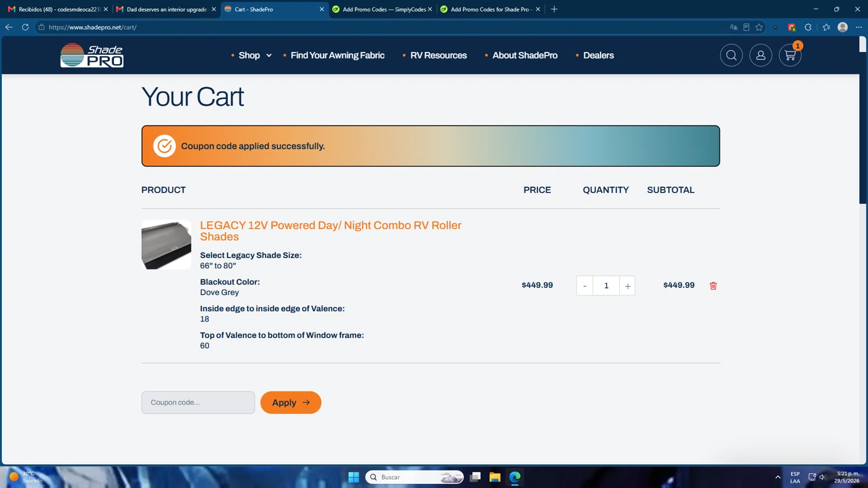Click the '66" to 80"' shade size value
This screenshot has width=868, height=488.
coord(218,266)
